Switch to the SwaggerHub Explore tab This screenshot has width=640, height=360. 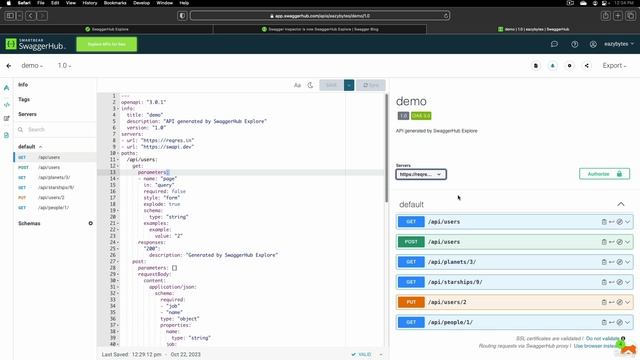107,29
